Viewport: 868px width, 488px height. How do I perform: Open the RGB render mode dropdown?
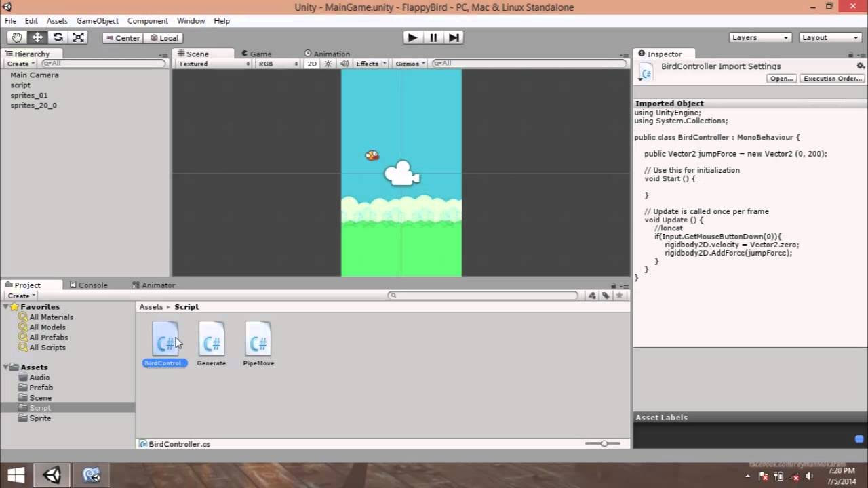click(277, 64)
